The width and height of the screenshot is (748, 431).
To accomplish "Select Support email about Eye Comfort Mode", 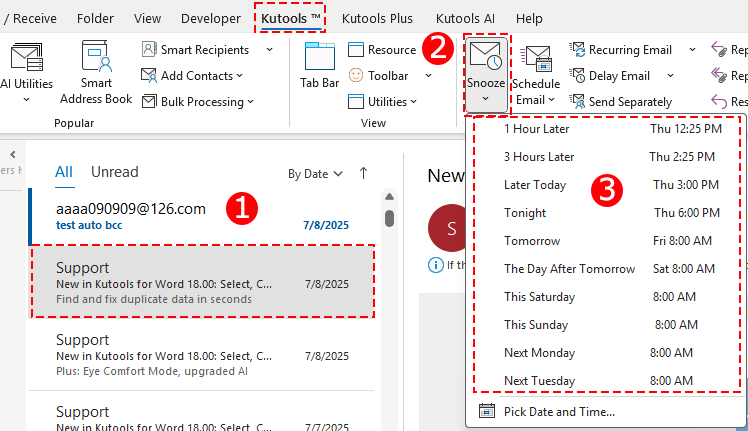I will pyautogui.click(x=202, y=354).
